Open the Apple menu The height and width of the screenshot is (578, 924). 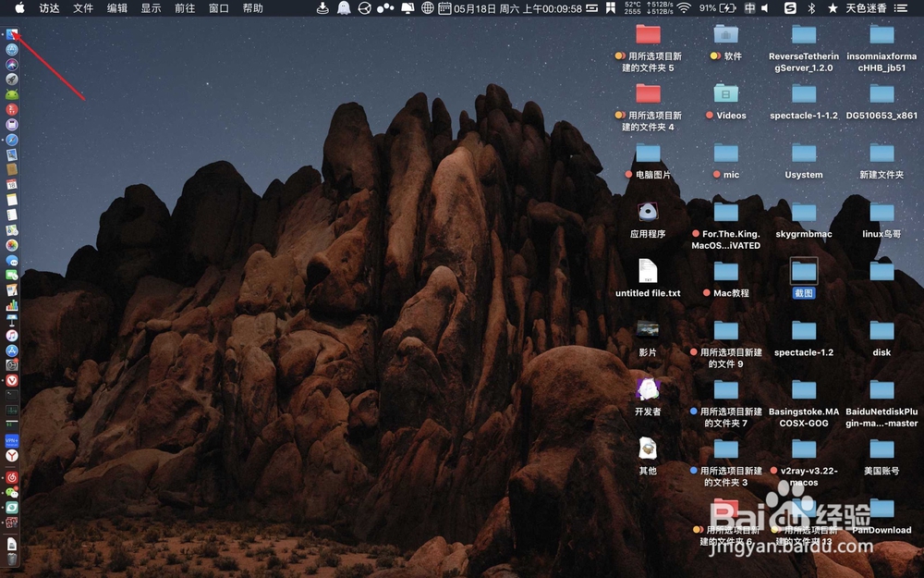pyautogui.click(x=19, y=8)
